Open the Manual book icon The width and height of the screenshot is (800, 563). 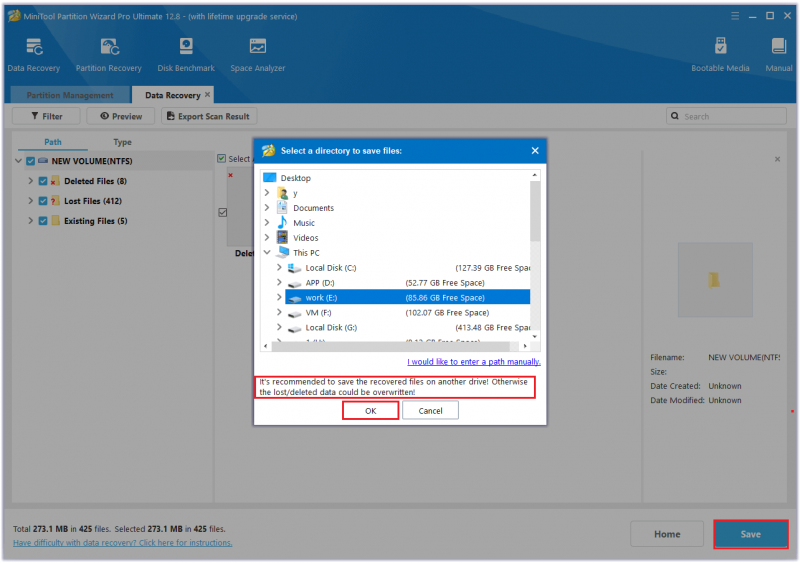[x=778, y=46]
